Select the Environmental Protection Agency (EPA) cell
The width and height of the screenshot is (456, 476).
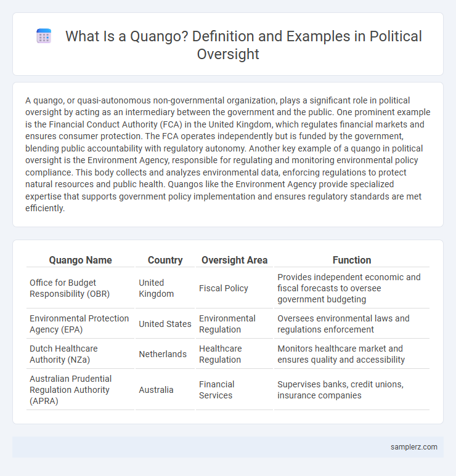(81, 324)
